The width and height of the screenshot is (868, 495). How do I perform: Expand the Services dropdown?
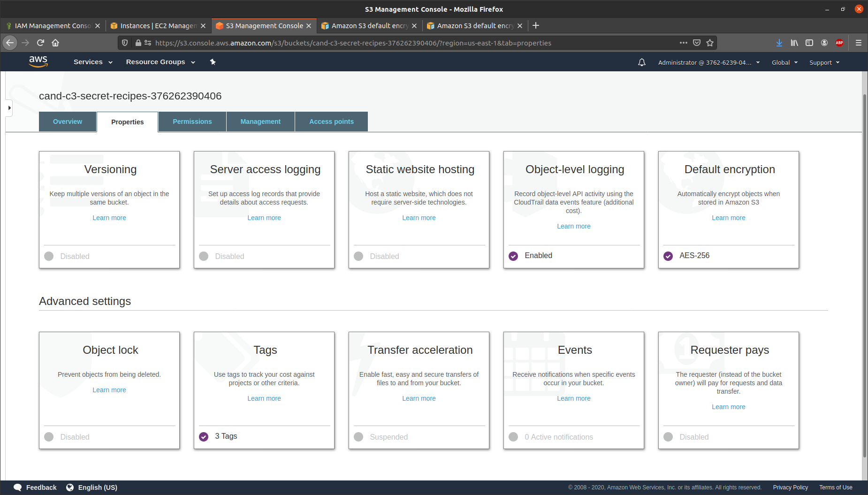point(93,62)
